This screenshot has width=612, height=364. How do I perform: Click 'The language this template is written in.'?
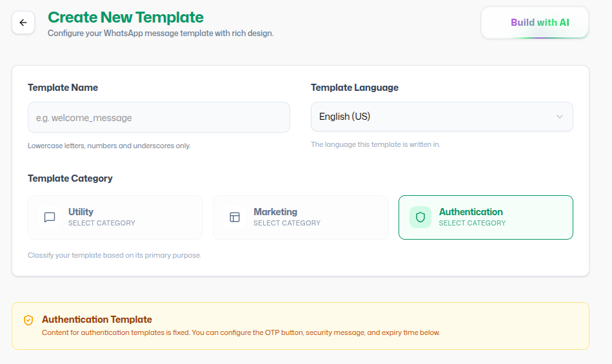375,144
